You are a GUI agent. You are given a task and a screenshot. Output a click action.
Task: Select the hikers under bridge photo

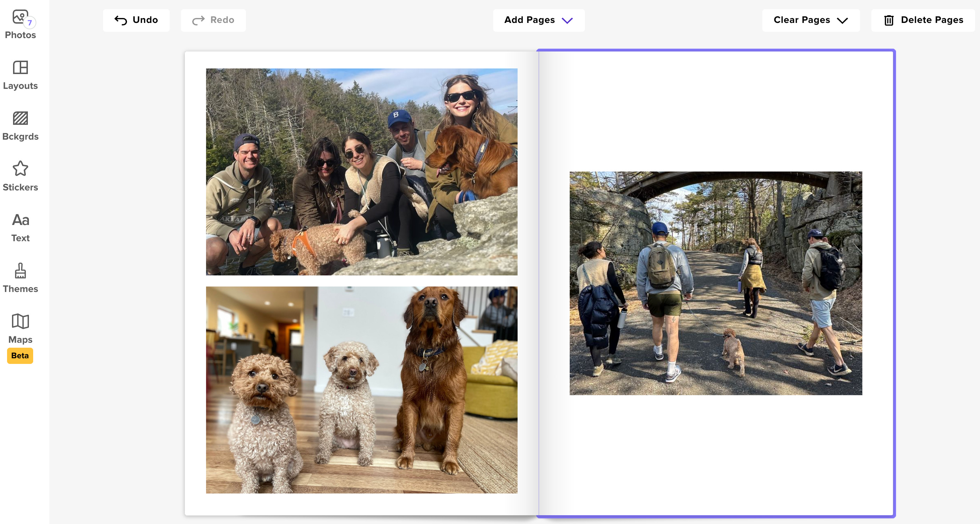715,283
